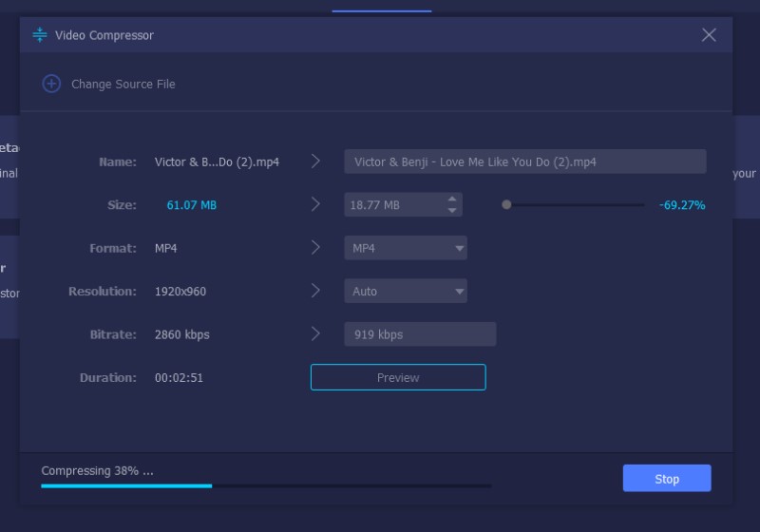Click the Change Source File label
Viewport: 760px width, 532px height.
click(x=123, y=85)
